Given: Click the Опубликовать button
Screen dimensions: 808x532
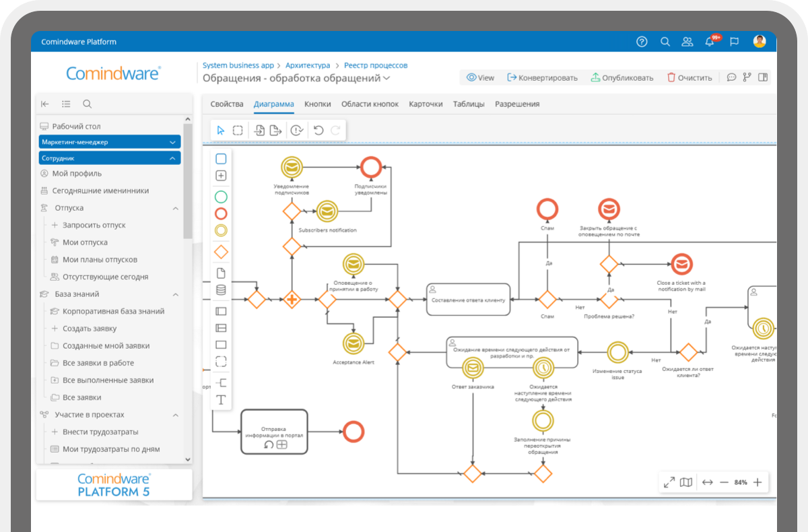Looking at the screenshot, I should tap(622, 77).
